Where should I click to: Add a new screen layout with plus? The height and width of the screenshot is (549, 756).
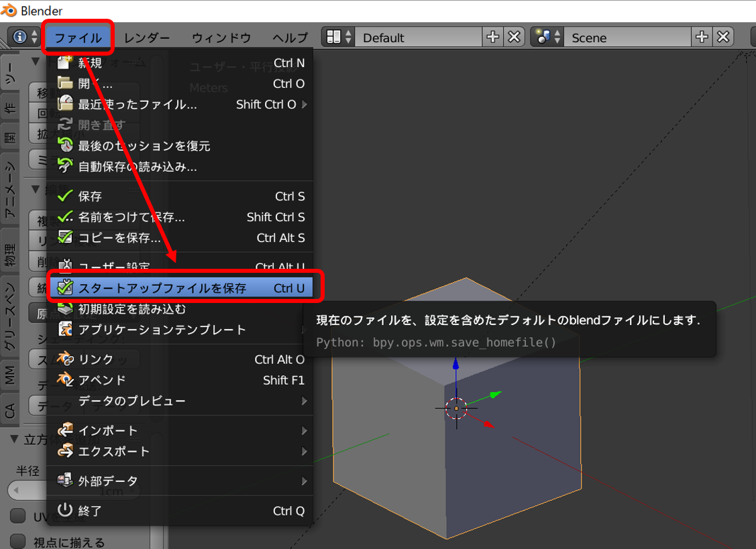point(492,38)
